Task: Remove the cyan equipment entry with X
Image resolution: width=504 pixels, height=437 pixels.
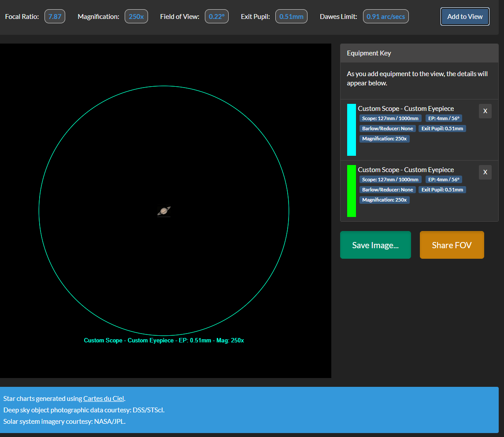Action: (485, 111)
